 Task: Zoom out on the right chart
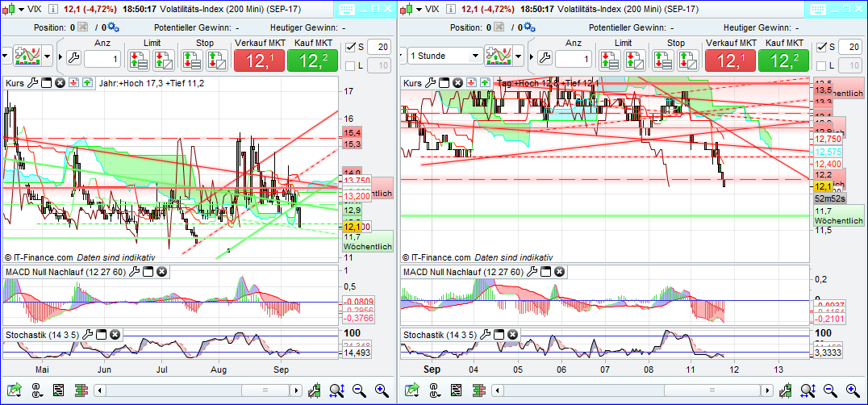coord(830,390)
